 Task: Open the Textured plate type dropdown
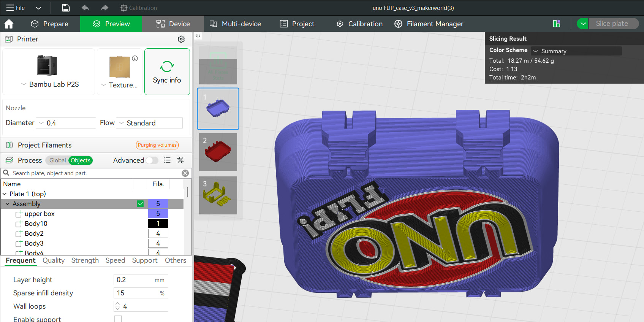(x=103, y=85)
